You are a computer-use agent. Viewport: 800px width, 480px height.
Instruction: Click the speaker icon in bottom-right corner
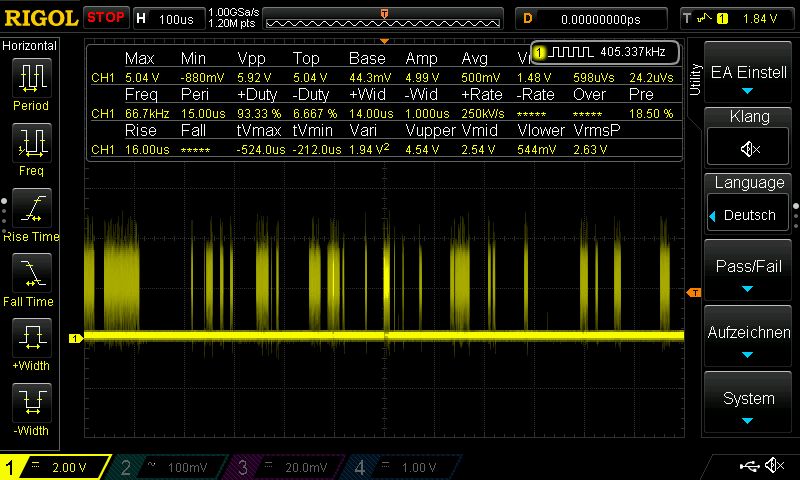pyautogui.click(x=773, y=466)
